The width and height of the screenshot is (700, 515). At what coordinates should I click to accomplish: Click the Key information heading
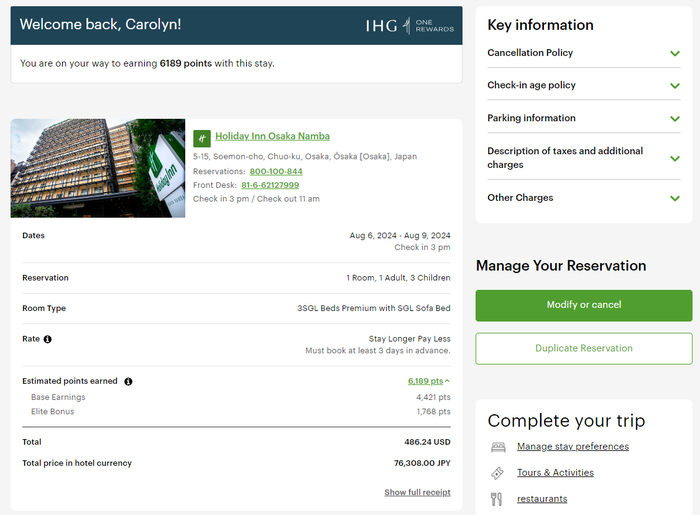[x=540, y=25]
